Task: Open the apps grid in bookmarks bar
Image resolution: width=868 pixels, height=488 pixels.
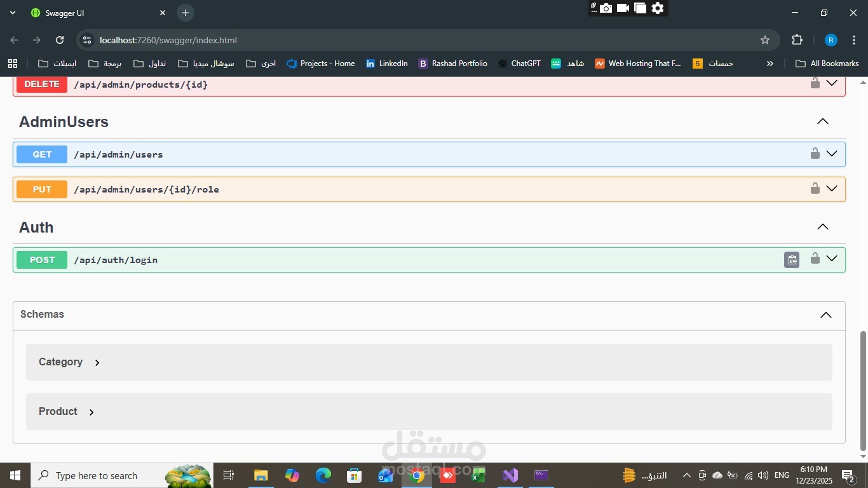Action: 13,64
